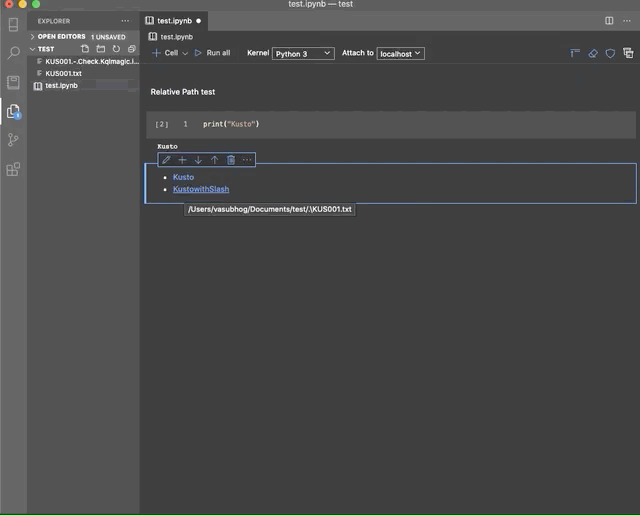Open editor more actions ellipsis menu

click(x=627, y=21)
